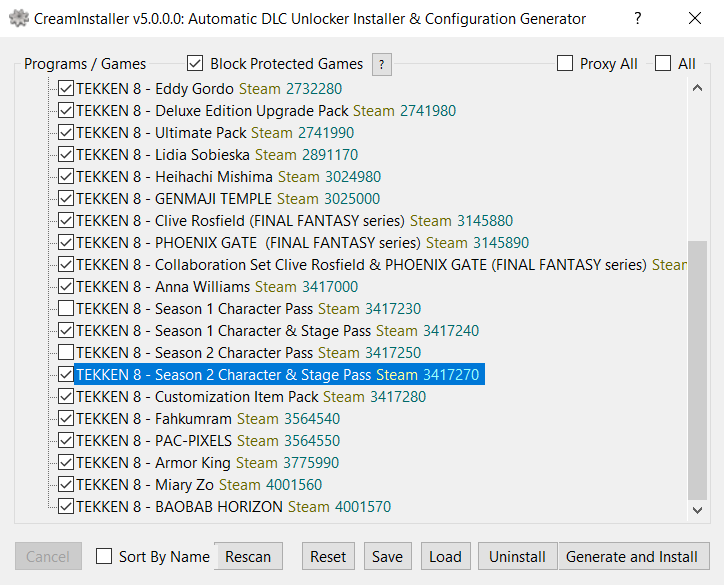Screen dimensions: 724x585
Task: Uncheck TEKKEN 8 - Fahkumram checkbox
Action: 66,419
